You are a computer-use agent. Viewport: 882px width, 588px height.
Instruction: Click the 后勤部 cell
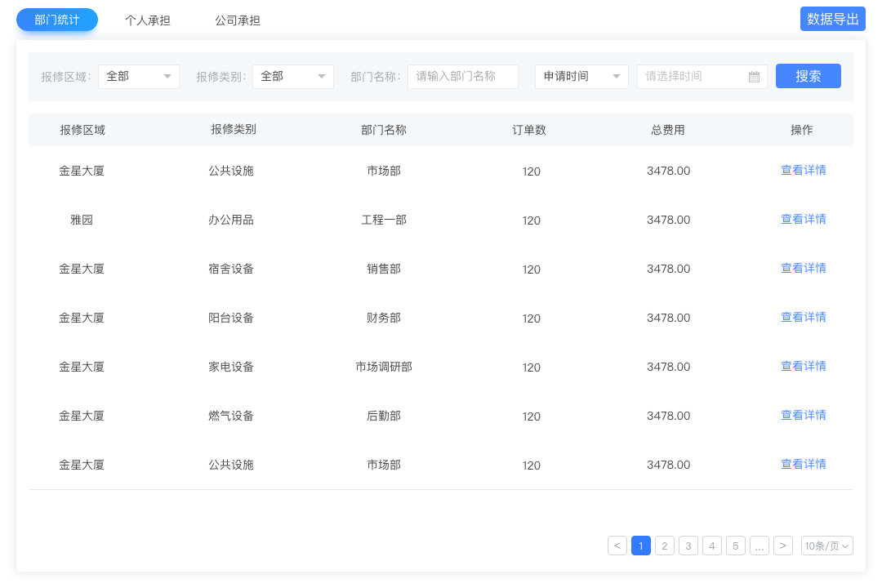point(384,416)
